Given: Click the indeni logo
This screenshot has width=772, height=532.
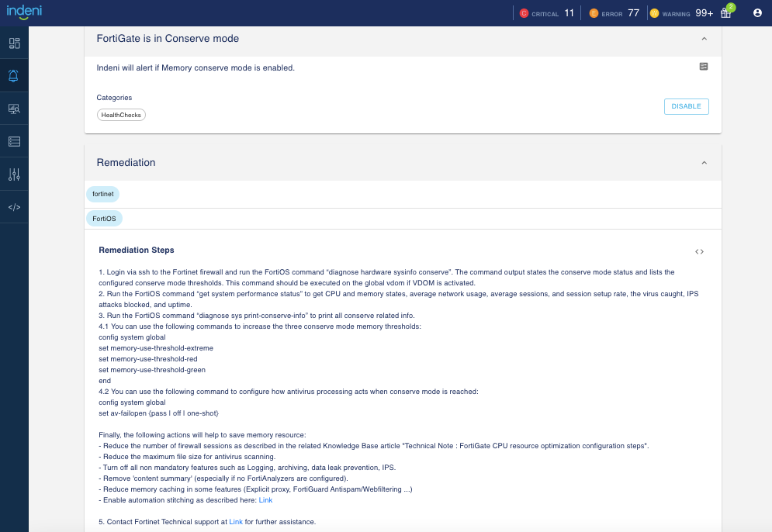Looking at the screenshot, I should tap(24, 12).
